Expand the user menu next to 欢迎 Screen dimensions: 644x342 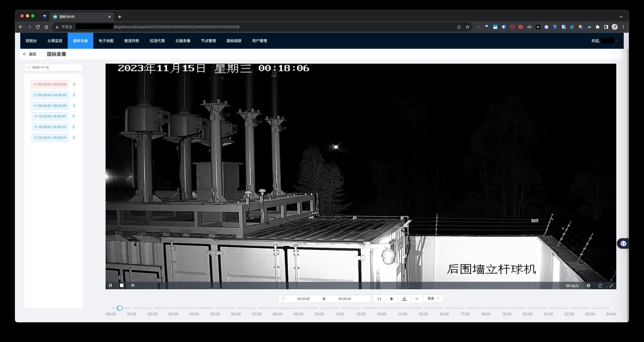tap(617, 41)
